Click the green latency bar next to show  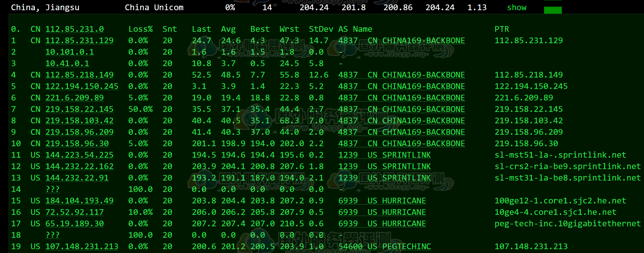(553, 10)
